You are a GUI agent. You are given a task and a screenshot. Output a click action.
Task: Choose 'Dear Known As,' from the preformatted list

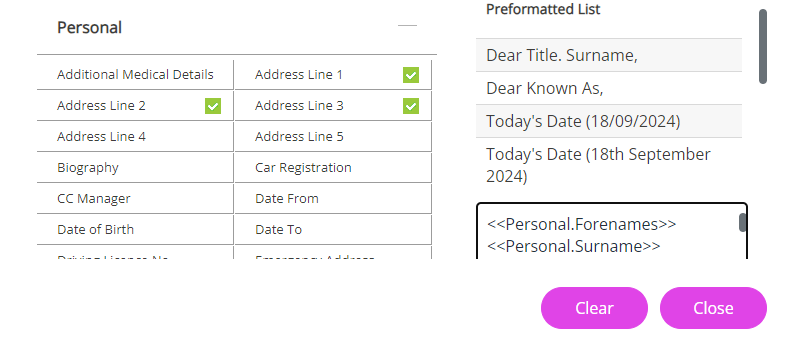pyautogui.click(x=609, y=88)
